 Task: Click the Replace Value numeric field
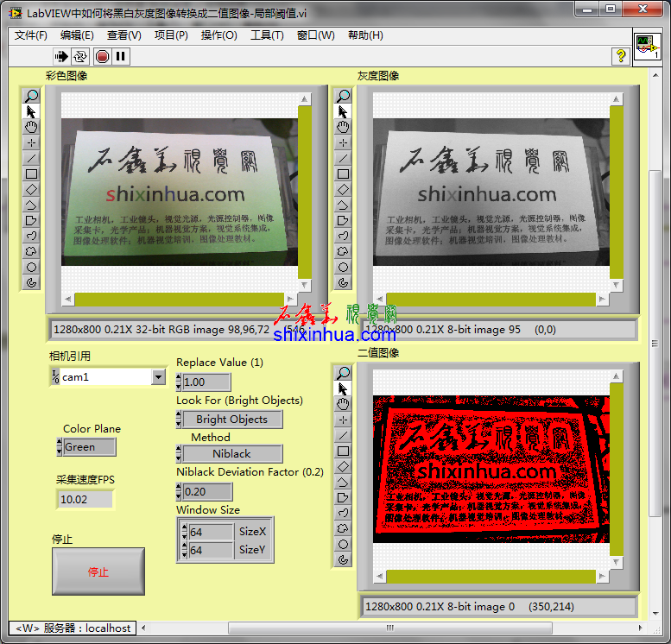[x=206, y=382]
